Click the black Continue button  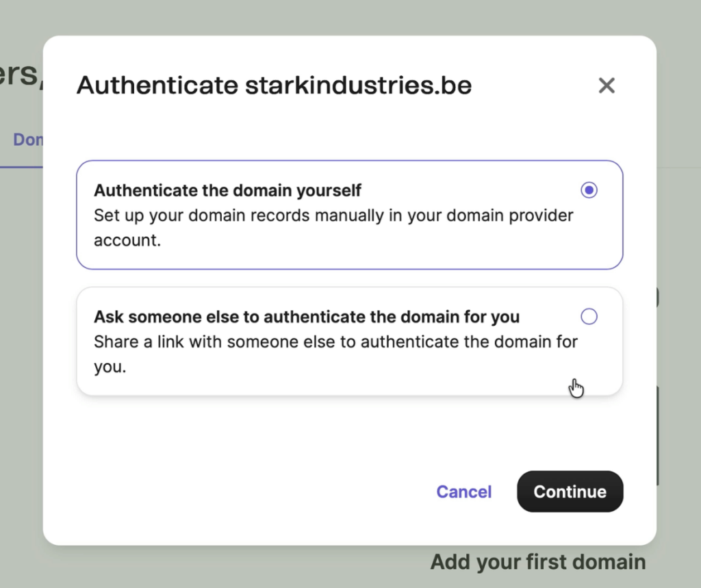[x=570, y=491]
